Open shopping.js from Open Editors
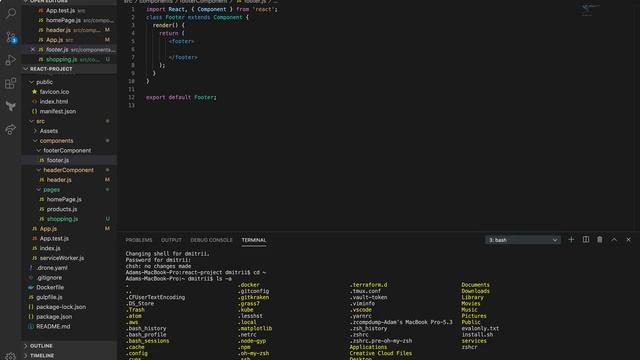This screenshot has width=640, height=360. coord(69,60)
